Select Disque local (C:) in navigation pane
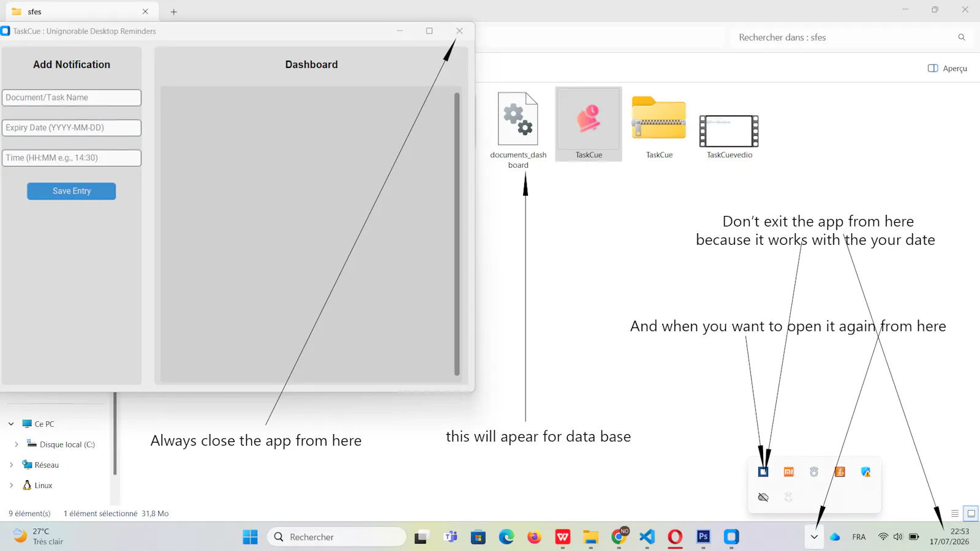 pyautogui.click(x=61, y=444)
